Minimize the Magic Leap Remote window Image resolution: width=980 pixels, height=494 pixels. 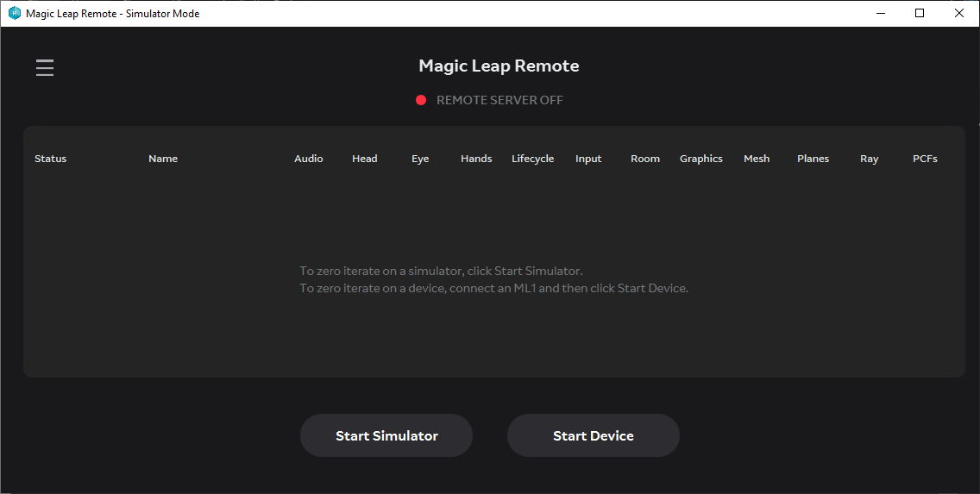coord(881,13)
